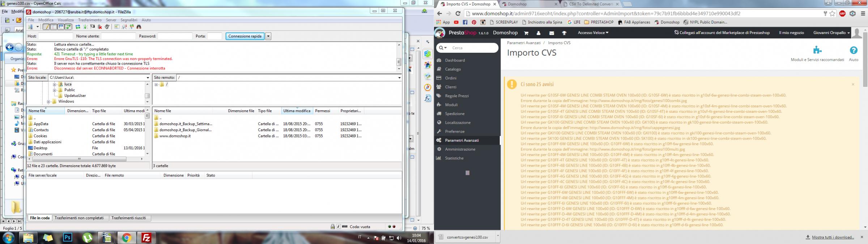Focus the Nome utente input field
The image size is (868, 244).
pos(118,36)
